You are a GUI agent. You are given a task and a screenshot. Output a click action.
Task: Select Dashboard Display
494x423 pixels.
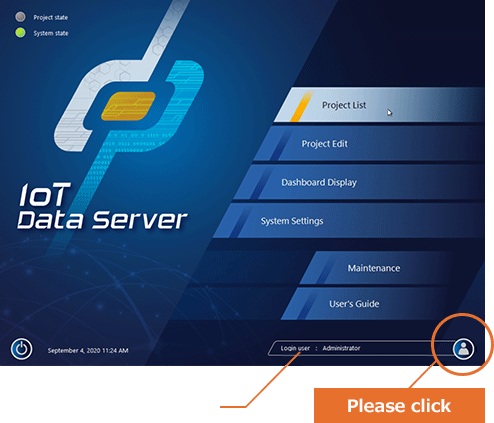[x=359, y=182]
